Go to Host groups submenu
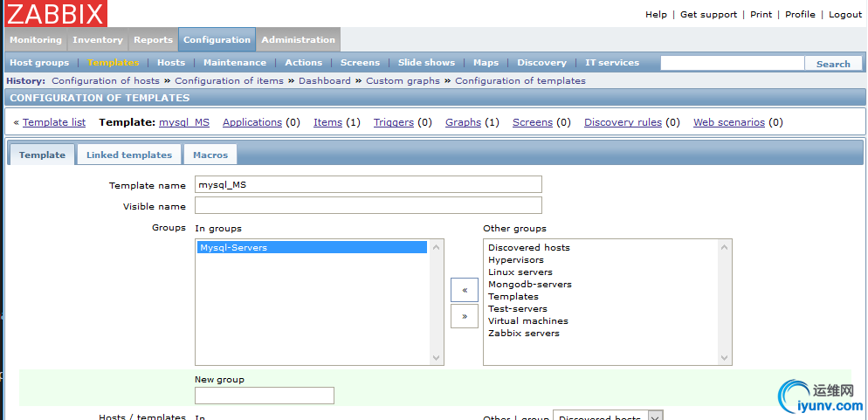 tap(39, 63)
